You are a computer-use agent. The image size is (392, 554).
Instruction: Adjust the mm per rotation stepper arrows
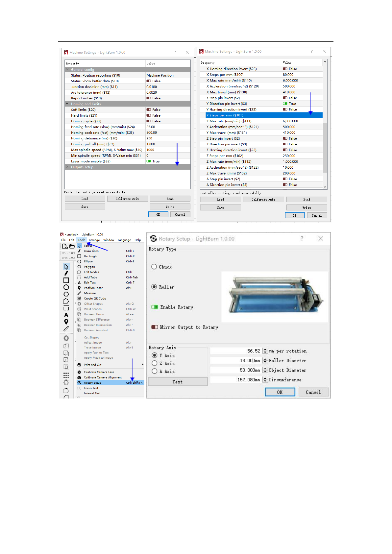click(x=265, y=351)
